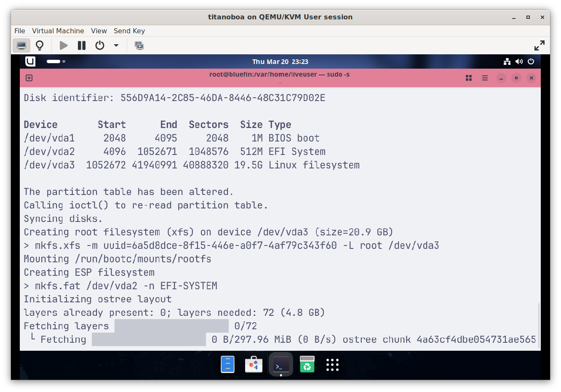Click 'The partition table has been altered.'

pyautogui.click(x=128, y=192)
